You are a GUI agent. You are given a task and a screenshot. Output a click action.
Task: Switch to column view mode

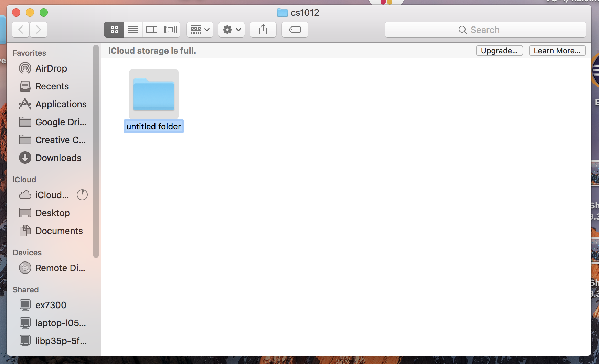coord(152,30)
